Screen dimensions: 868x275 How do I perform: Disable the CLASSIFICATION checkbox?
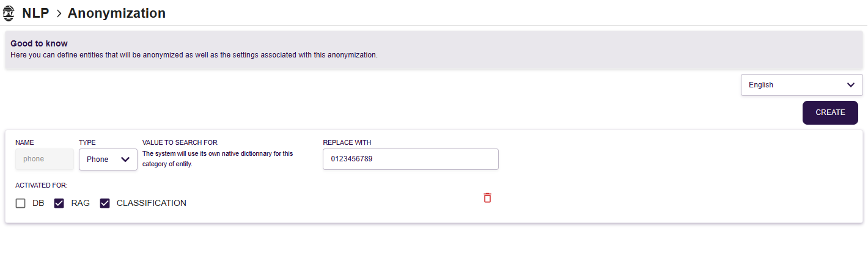coord(105,204)
